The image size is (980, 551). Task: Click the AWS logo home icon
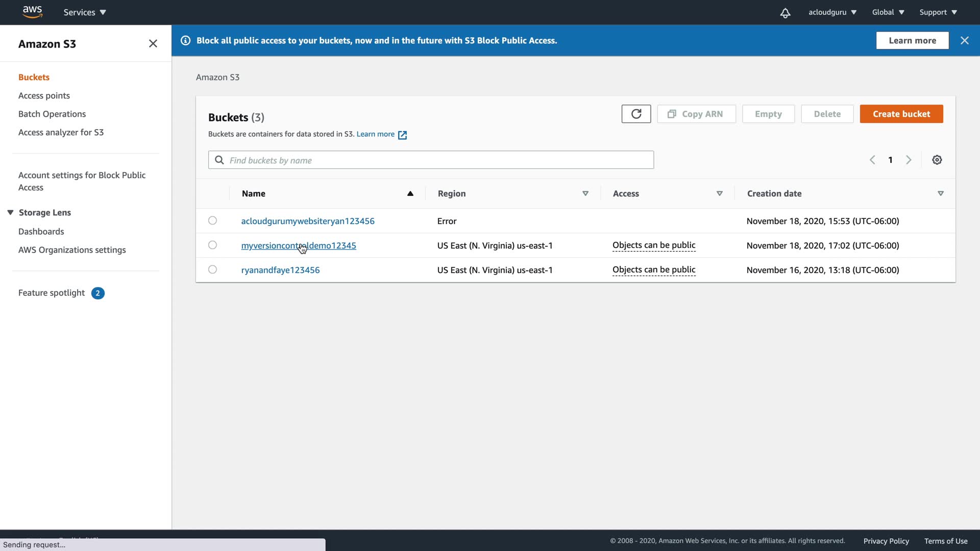click(x=32, y=12)
